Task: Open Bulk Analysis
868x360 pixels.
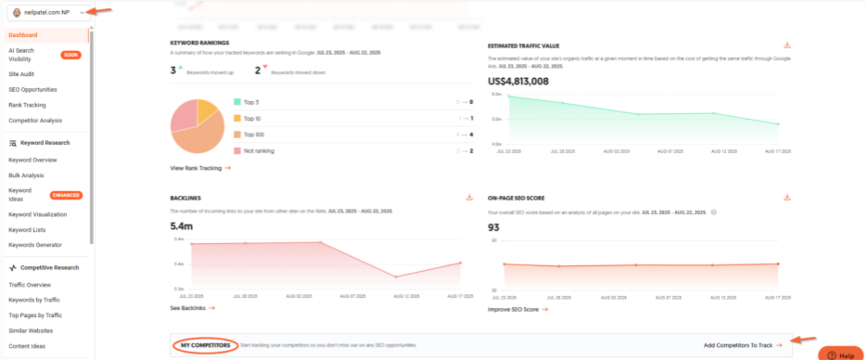Action: (x=26, y=175)
